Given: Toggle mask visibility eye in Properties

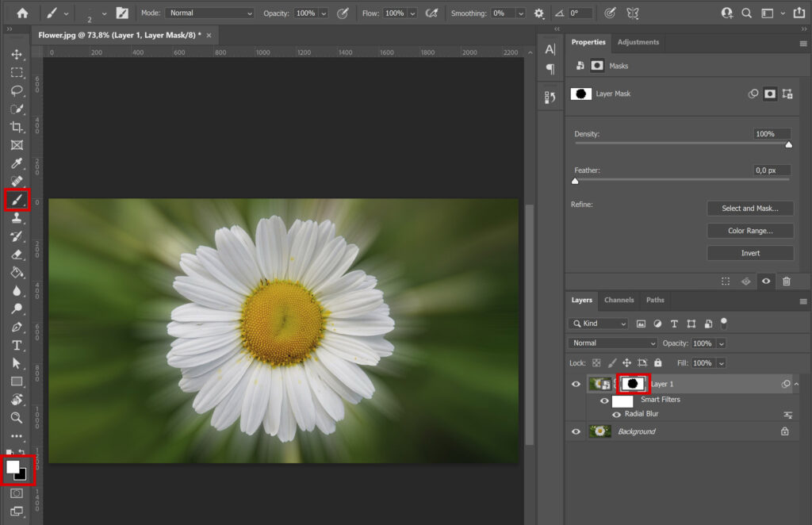Looking at the screenshot, I should coord(766,282).
